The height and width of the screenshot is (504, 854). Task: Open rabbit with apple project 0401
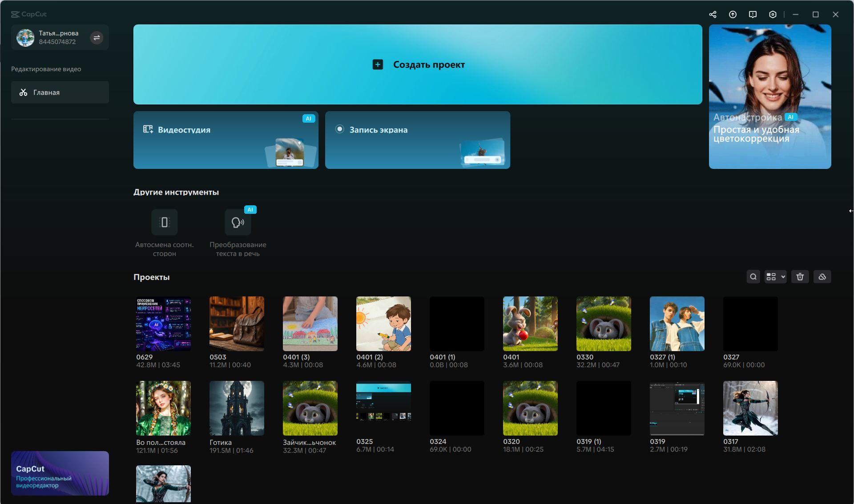(x=530, y=324)
